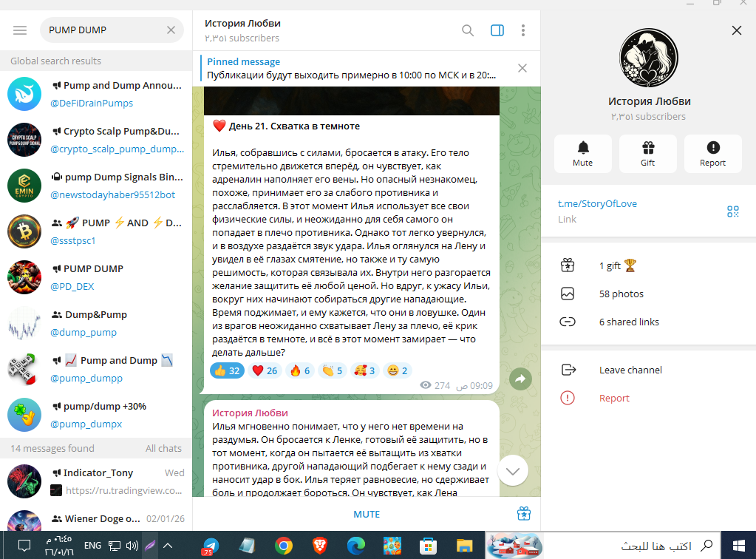Toggle the grinning face reaction with 2

[x=398, y=370]
